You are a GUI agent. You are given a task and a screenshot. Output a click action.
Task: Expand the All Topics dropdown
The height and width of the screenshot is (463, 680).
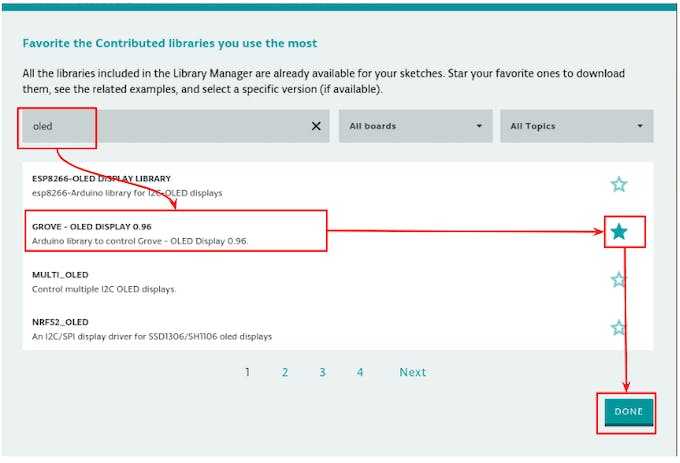(575, 126)
